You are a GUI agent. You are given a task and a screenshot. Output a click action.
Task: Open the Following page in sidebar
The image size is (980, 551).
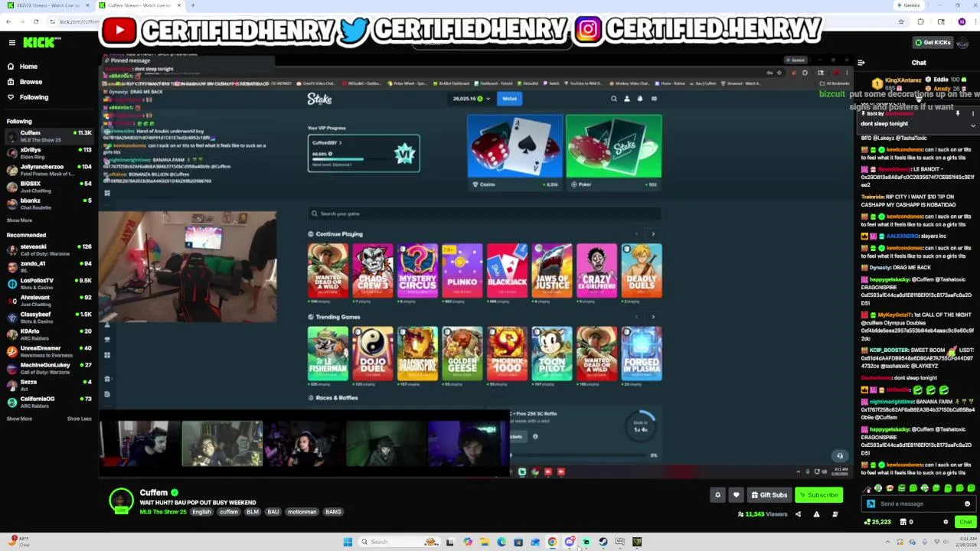[x=28, y=97]
